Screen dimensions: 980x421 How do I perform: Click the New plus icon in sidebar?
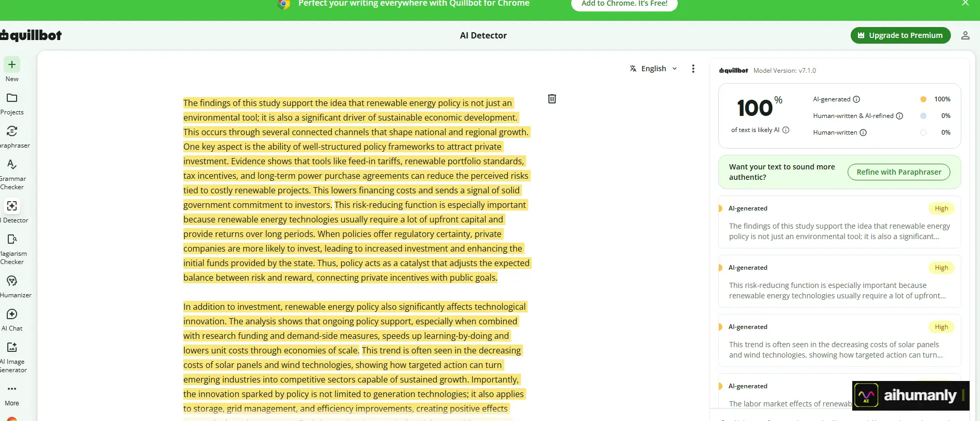click(12, 64)
